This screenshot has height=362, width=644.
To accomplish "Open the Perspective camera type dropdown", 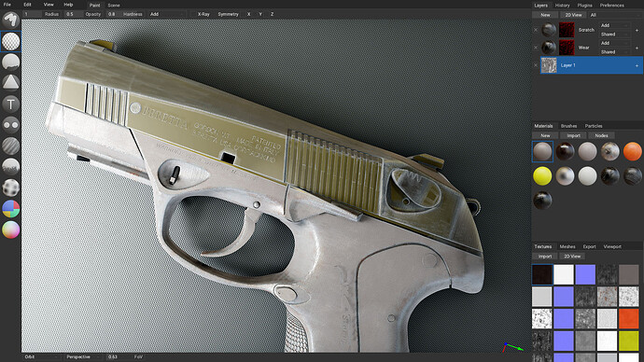I will [83, 356].
